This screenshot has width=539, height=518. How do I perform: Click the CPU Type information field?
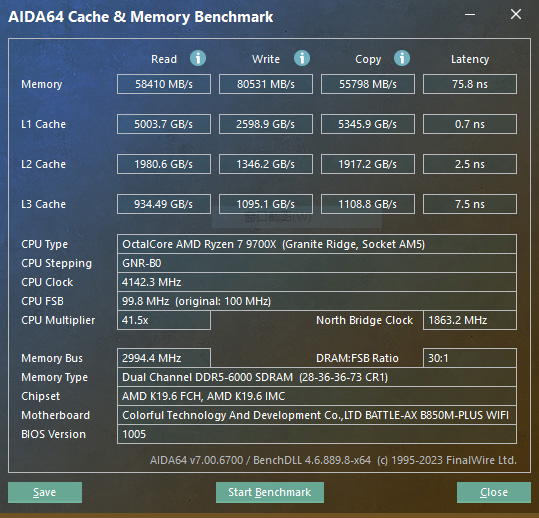click(317, 244)
